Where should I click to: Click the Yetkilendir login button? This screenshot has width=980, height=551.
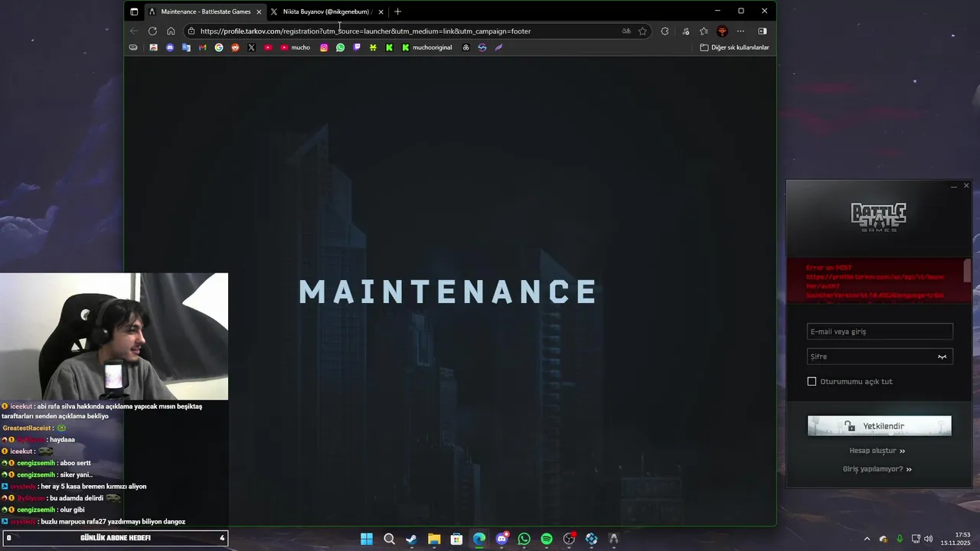pyautogui.click(x=880, y=426)
